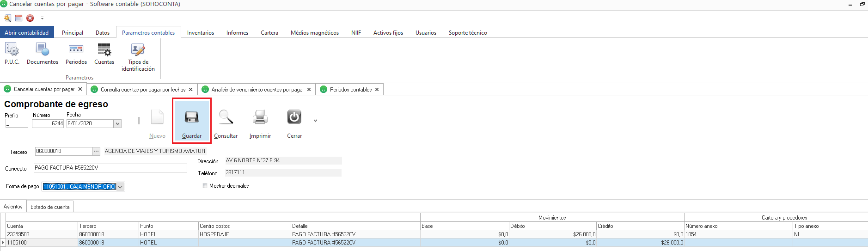Expand the Fecha date dropdown

click(x=117, y=124)
